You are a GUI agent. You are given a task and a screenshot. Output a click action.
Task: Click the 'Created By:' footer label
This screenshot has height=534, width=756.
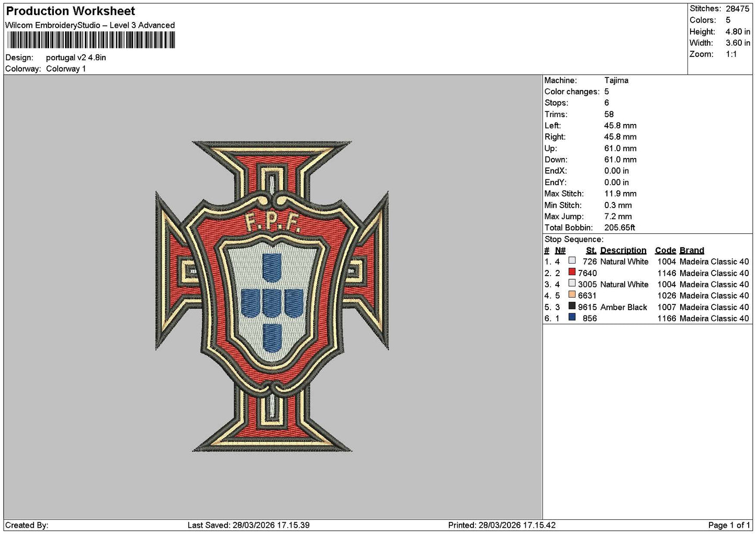click(27, 525)
